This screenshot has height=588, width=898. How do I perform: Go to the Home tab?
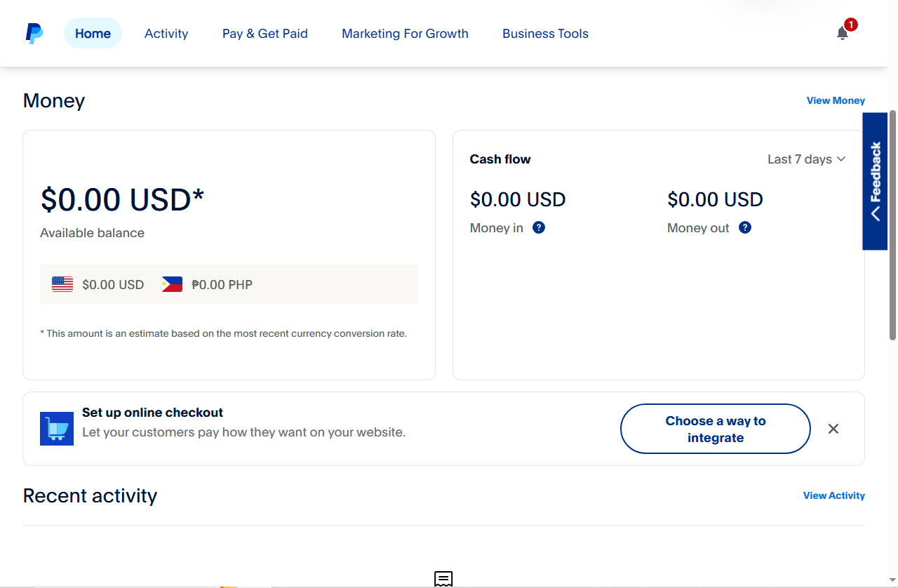(93, 33)
